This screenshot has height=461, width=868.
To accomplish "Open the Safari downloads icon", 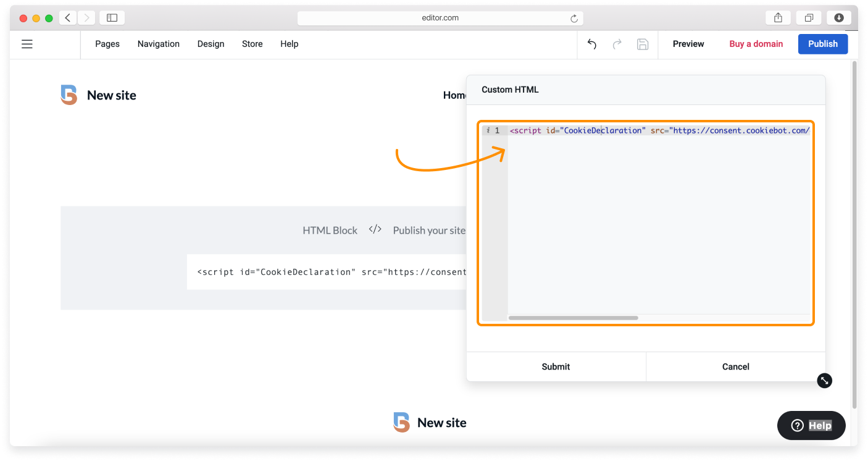I will pyautogui.click(x=839, y=18).
